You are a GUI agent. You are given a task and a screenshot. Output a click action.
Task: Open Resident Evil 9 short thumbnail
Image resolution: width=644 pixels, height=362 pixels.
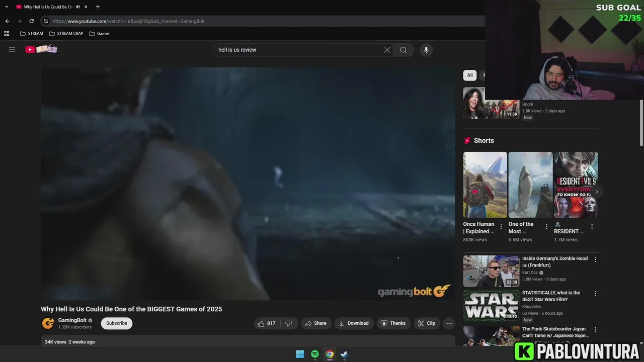click(x=576, y=185)
